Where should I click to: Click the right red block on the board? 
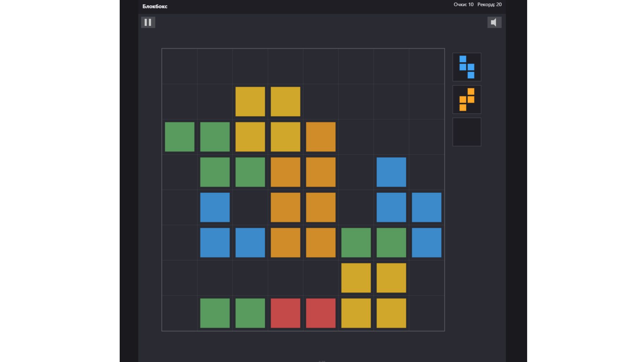point(321,313)
